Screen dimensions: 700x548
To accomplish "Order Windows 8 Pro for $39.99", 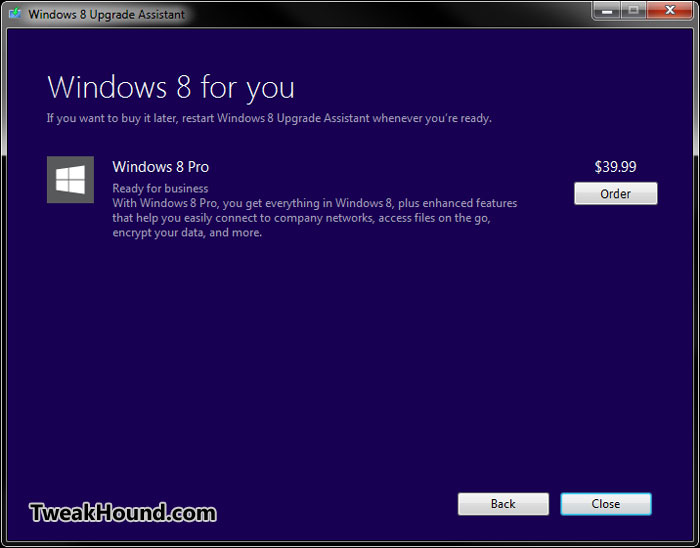I will 615,193.
